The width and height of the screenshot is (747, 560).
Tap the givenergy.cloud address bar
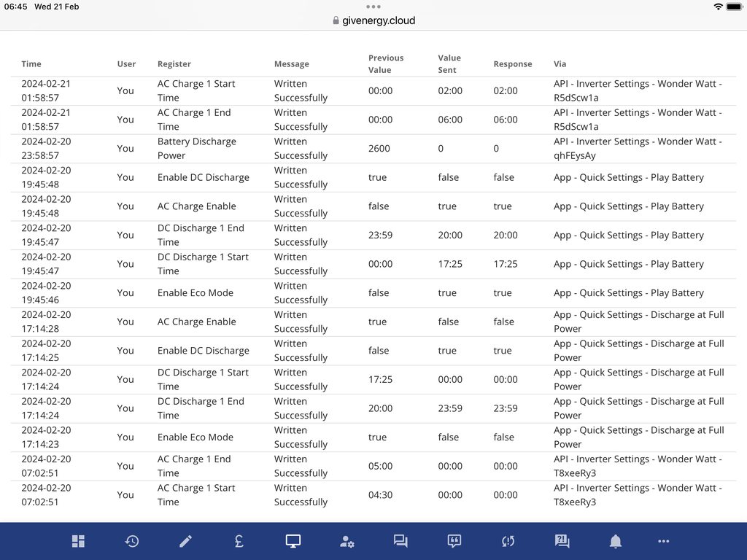click(373, 20)
